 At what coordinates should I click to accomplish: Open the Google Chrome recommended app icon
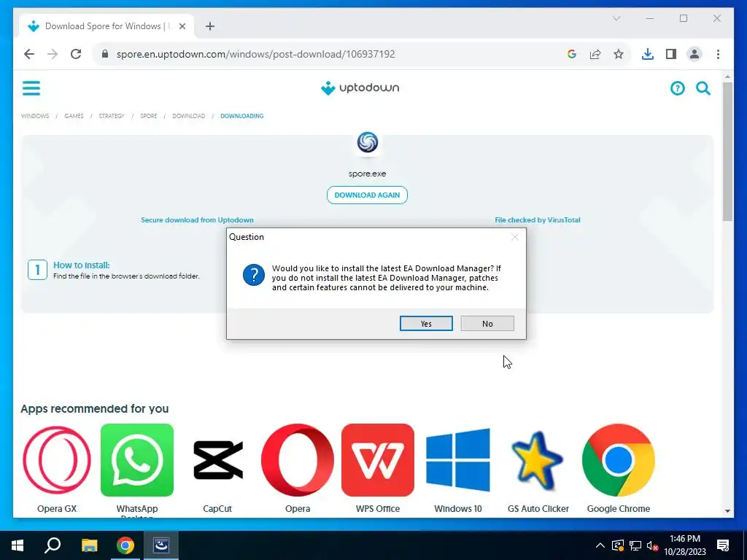619,460
